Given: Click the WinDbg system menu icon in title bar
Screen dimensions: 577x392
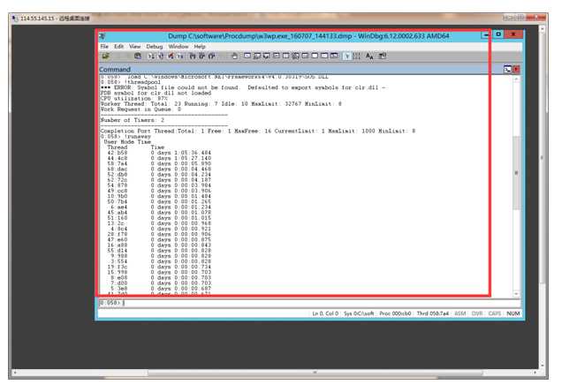Looking at the screenshot, I should tap(102, 36).
